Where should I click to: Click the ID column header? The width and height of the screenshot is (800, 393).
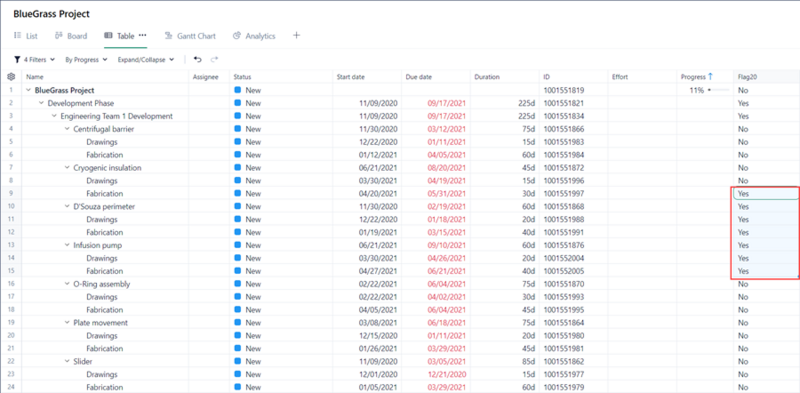(x=573, y=77)
